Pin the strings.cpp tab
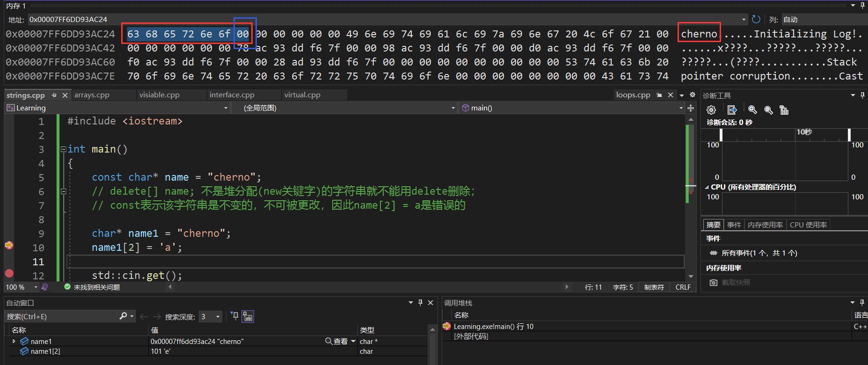 54,95
